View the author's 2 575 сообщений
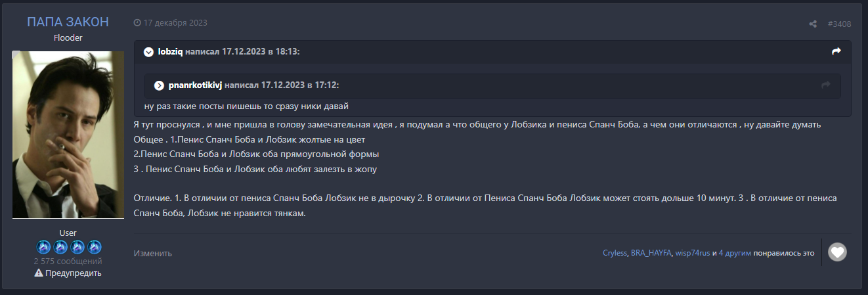The height and width of the screenshot is (295, 868). pos(68,261)
